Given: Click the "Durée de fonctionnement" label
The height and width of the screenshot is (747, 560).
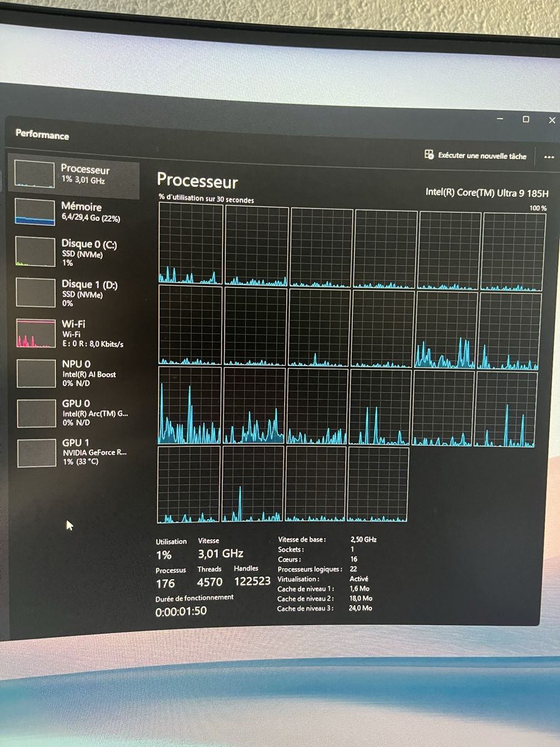Looking at the screenshot, I should 195,598.
